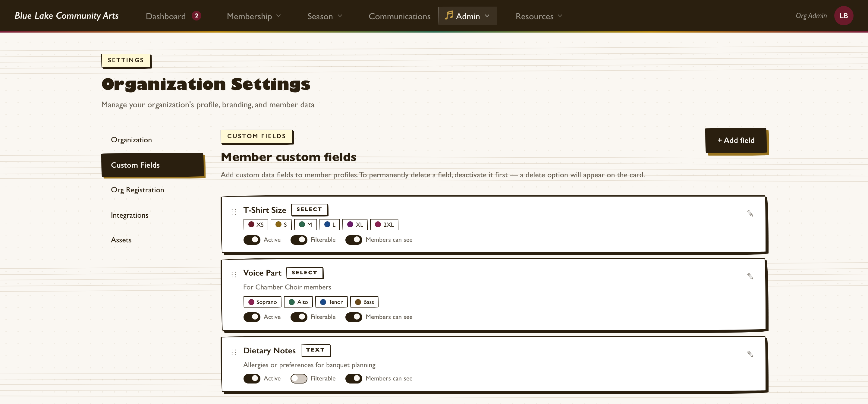Click the Alto option chip

(x=298, y=302)
